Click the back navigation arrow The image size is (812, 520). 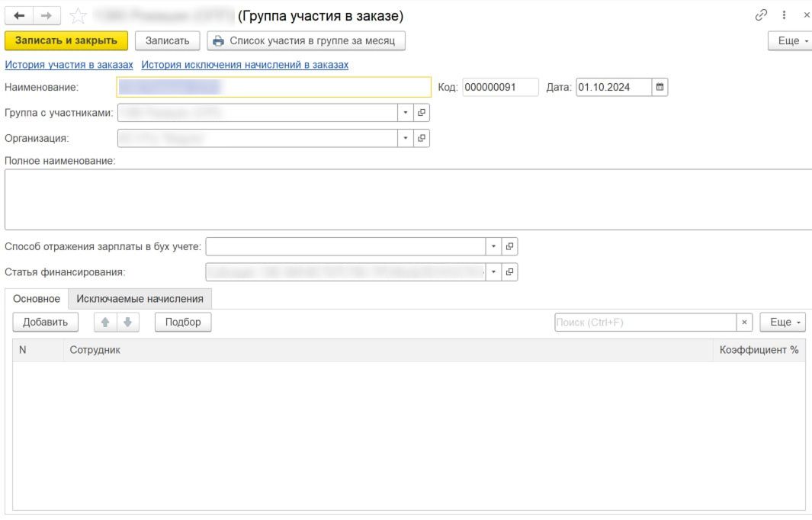17,15
